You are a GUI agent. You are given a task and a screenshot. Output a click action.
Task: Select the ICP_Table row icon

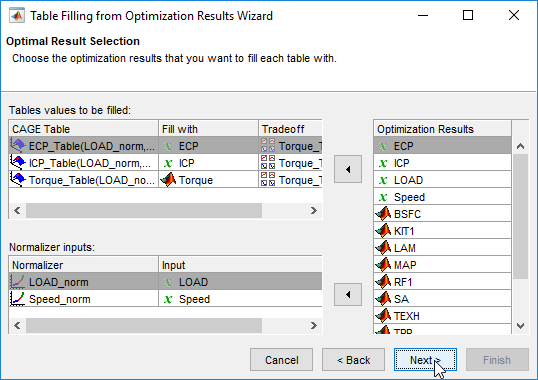coord(18,162)
